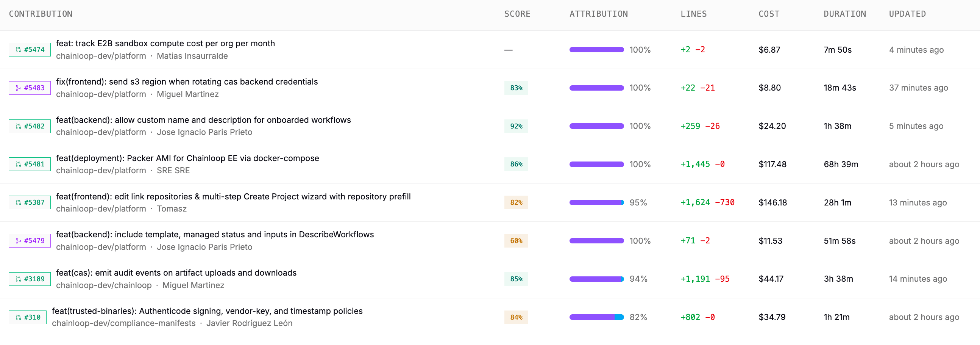Click the merged branch icon in badge #5483
This screenshot has width=980, height=345.
click(18, 88)
